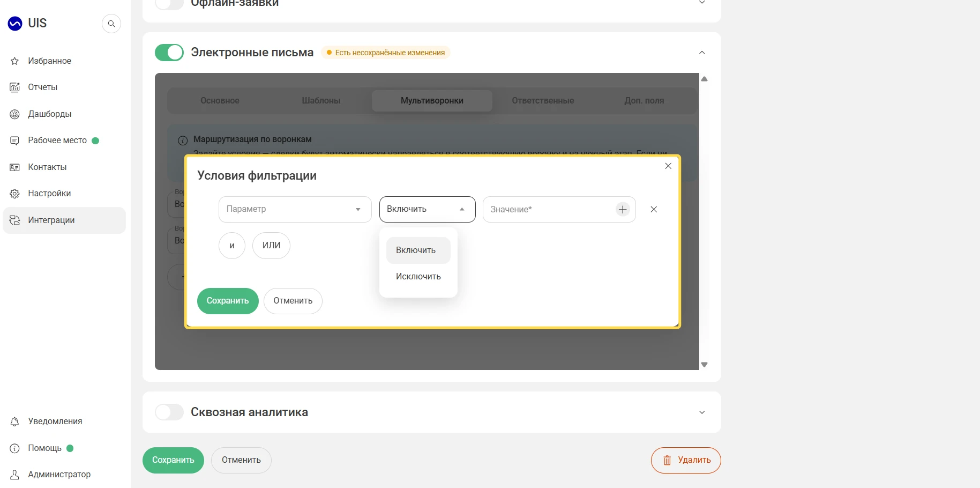
Task: Open Настройки gear icon in sidebar
Action: [x=15, y=194]
